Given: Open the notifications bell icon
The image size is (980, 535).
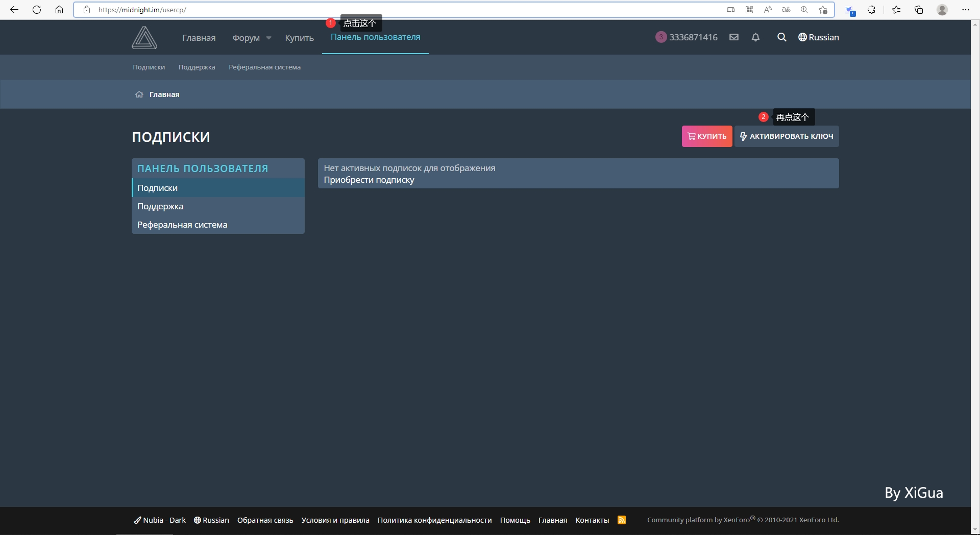Looking at the screenshot, I should pyautogui.click(x=755, y=37).
